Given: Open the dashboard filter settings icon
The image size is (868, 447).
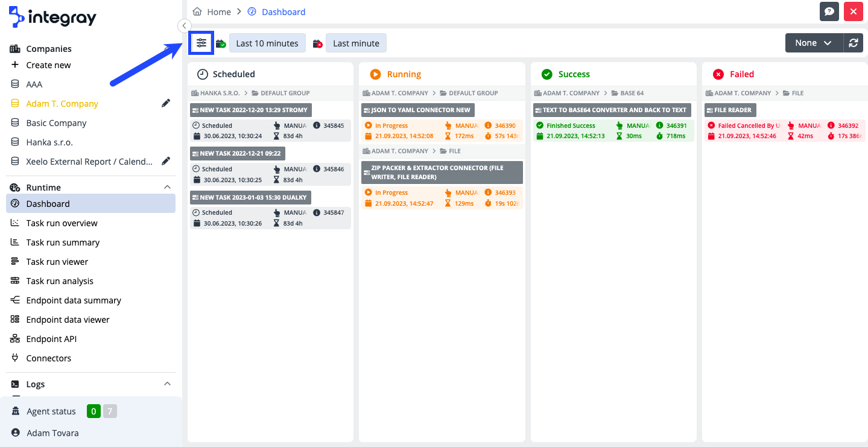Looking at the screenshot, I should (x=201, y=42).
